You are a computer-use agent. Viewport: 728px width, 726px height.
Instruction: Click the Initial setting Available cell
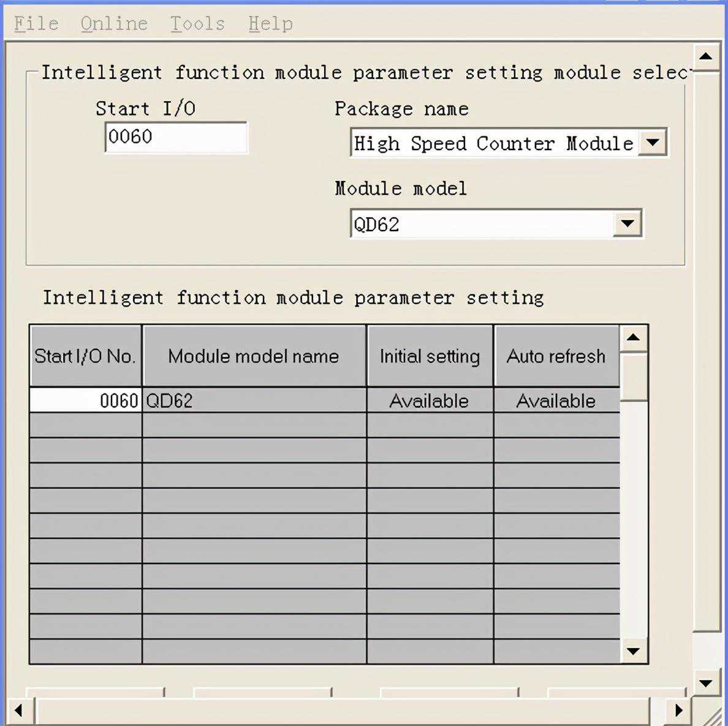click(430, 400)
